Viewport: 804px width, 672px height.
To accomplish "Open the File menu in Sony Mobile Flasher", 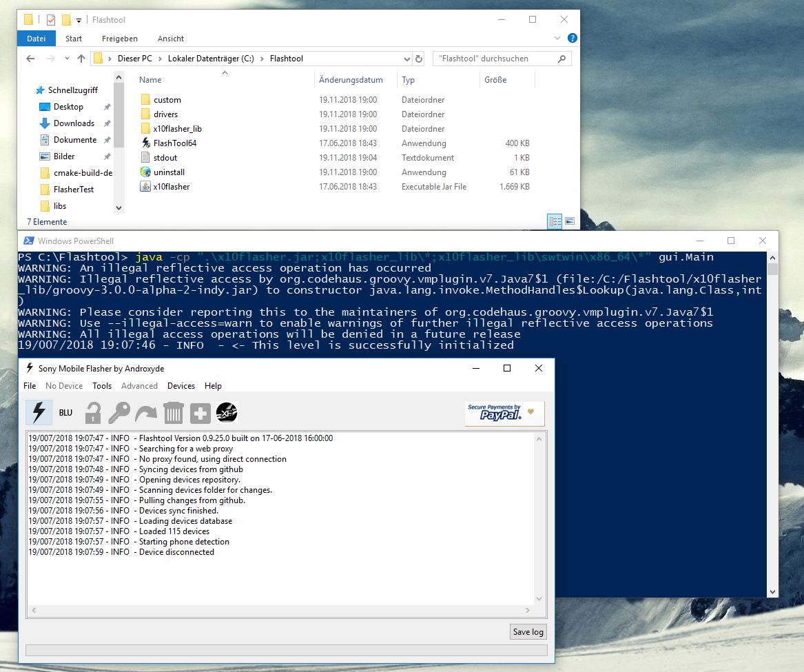I will click(x=30, y=386).
